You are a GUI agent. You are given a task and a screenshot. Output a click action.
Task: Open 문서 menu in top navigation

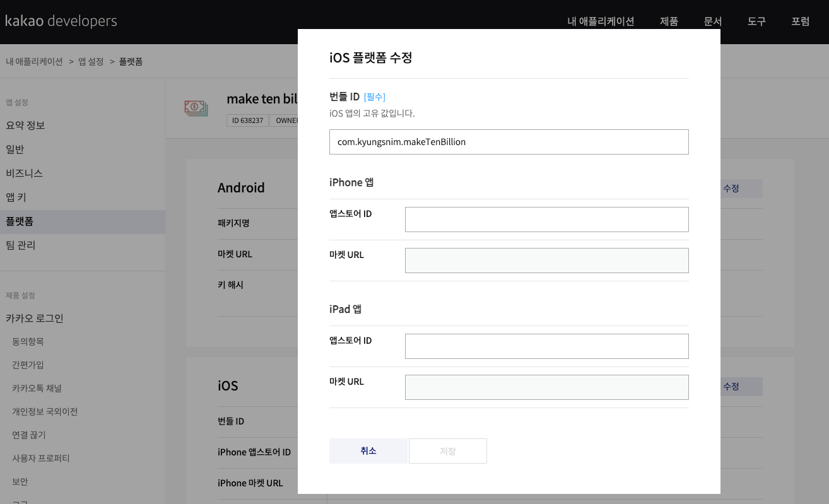pos(712,21)
